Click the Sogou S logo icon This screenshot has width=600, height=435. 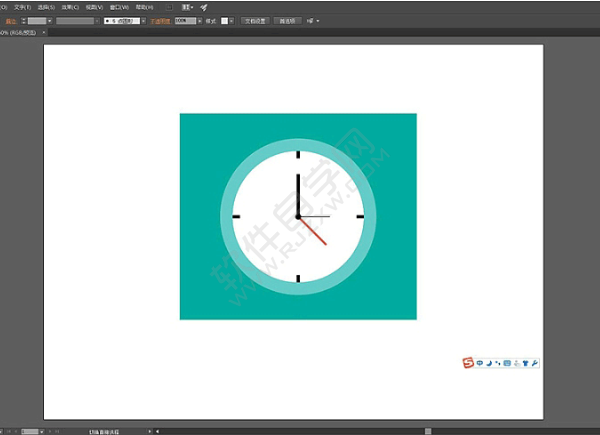468,363
